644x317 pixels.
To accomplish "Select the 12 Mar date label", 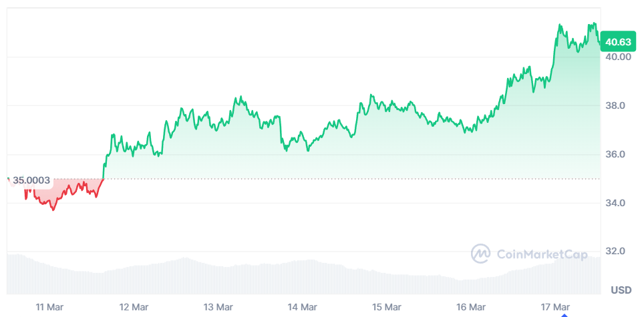I will pyautogui.click(x=135, y=307).
